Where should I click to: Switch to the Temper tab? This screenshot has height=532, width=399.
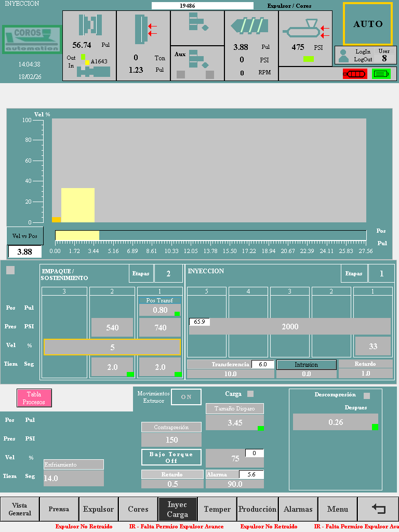217,509
